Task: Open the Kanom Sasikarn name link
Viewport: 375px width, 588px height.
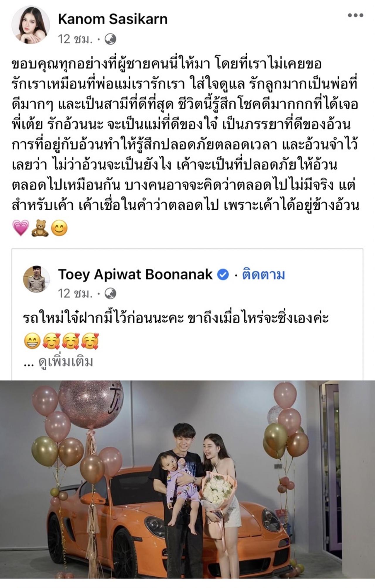Action: (113, 19)
